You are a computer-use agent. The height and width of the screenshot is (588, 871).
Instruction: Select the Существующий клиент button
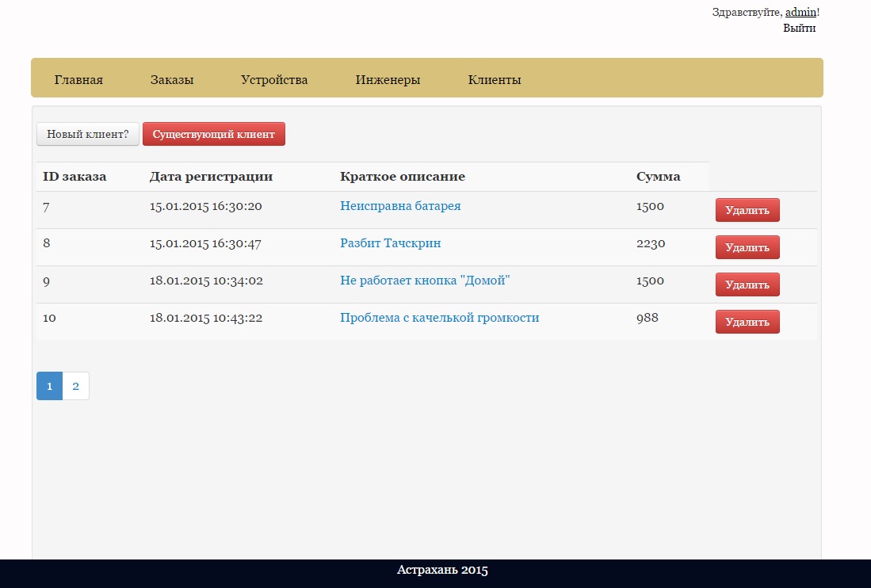(214, 134)
